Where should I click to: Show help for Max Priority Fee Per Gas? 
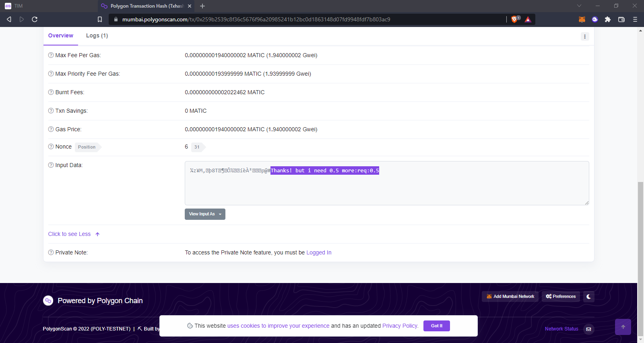tap(51, 74)
